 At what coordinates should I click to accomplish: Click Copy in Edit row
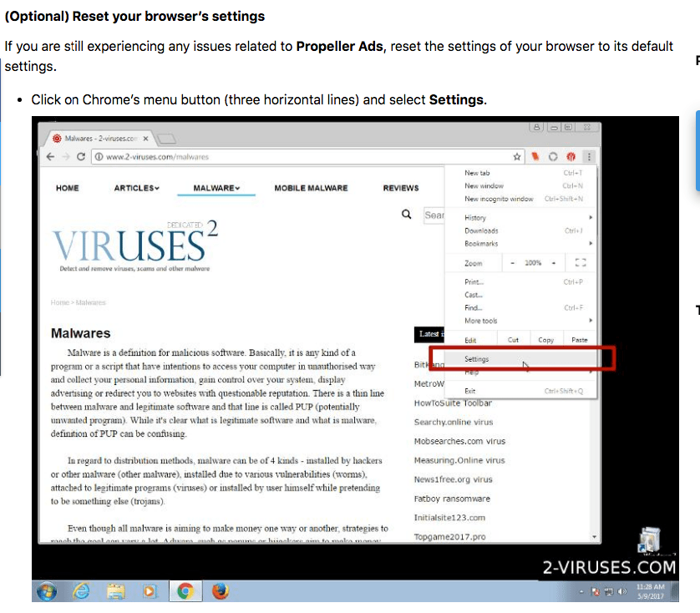(x=546, y=340)
